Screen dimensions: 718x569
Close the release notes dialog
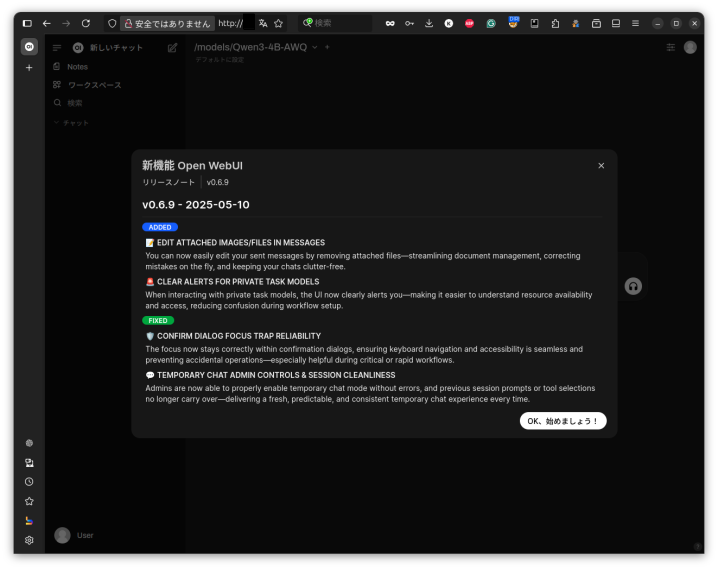tap(601, 166)
